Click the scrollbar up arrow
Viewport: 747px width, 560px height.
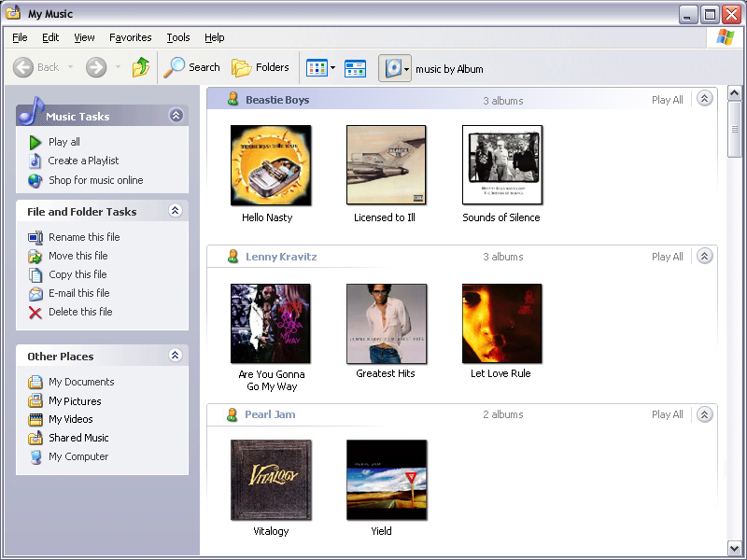734,93
